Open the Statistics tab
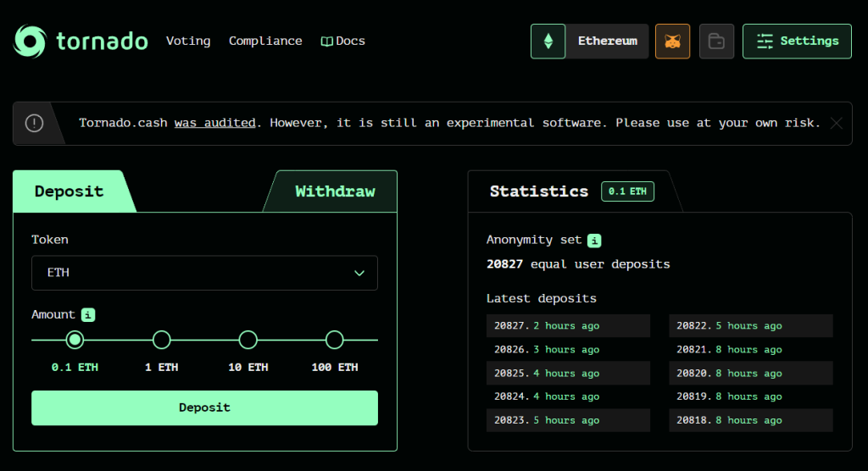The image size is (868, 471). coord(570,191)
